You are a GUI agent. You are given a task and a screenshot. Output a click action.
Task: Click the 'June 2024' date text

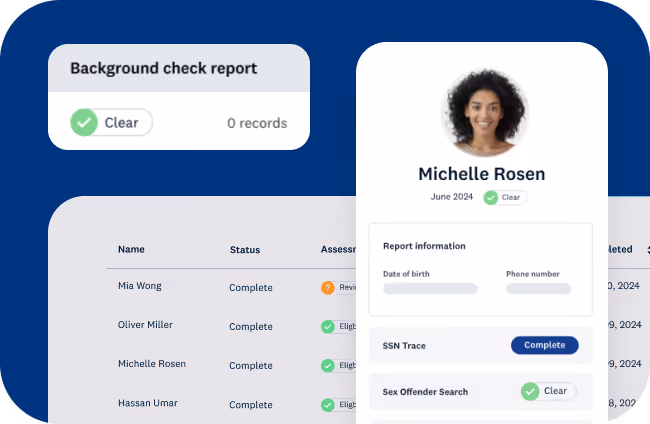point(451,197)
